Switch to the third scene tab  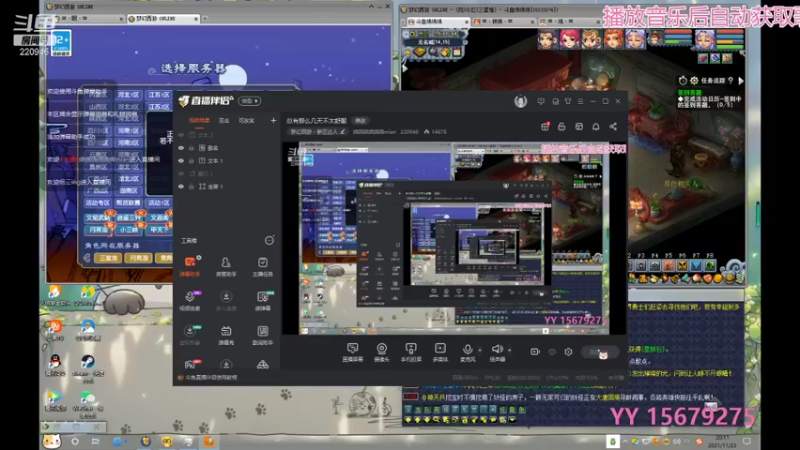click(246, 121)
